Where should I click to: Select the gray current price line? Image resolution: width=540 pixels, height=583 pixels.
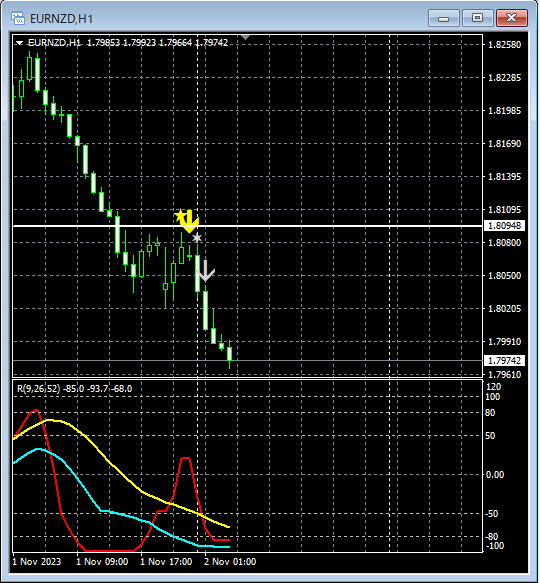(x=248, y=361)
